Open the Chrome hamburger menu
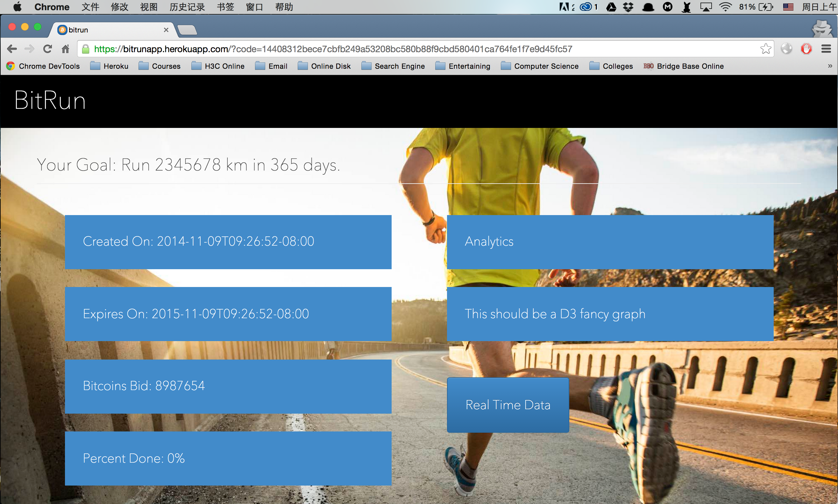Viewport: 838px width, 504px height. [826, 49]
